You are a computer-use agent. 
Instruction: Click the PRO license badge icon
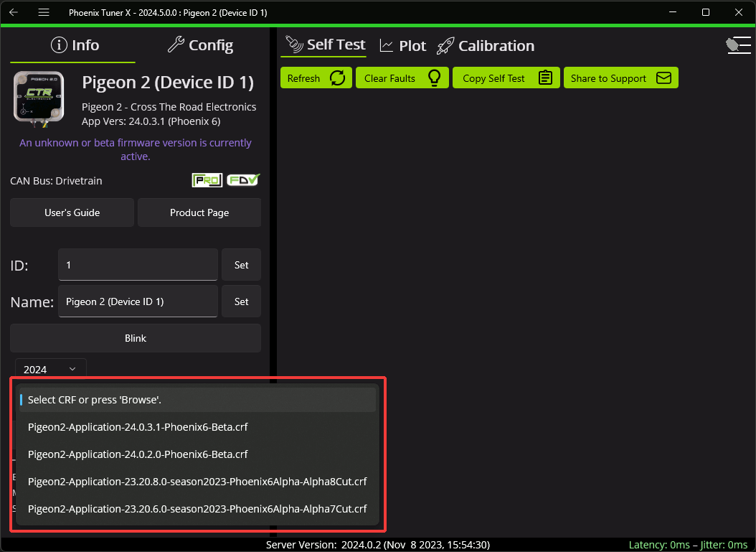[207, 180]
